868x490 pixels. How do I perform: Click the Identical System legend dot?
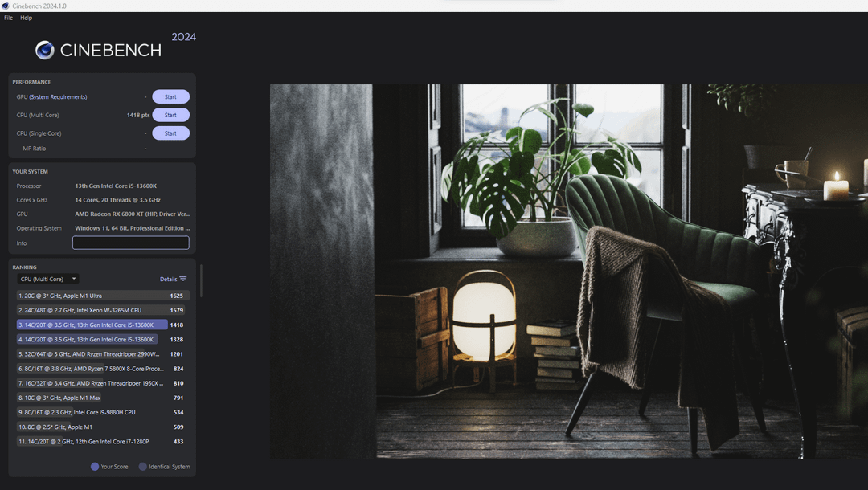pyautogui.click(x=143, y=467)
